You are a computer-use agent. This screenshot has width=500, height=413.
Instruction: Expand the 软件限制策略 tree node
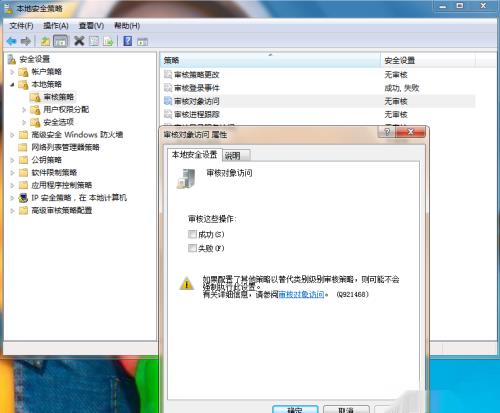[12, 173]
